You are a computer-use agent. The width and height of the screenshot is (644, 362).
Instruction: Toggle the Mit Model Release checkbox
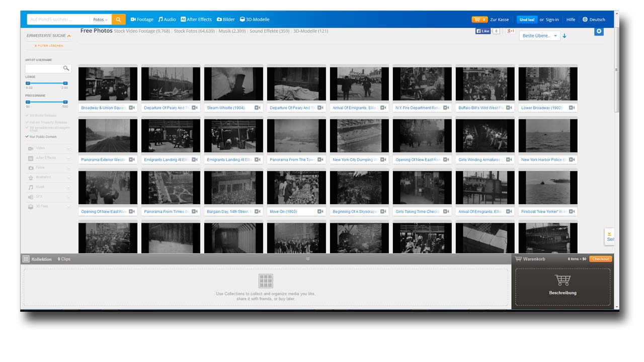click(27, 116)
